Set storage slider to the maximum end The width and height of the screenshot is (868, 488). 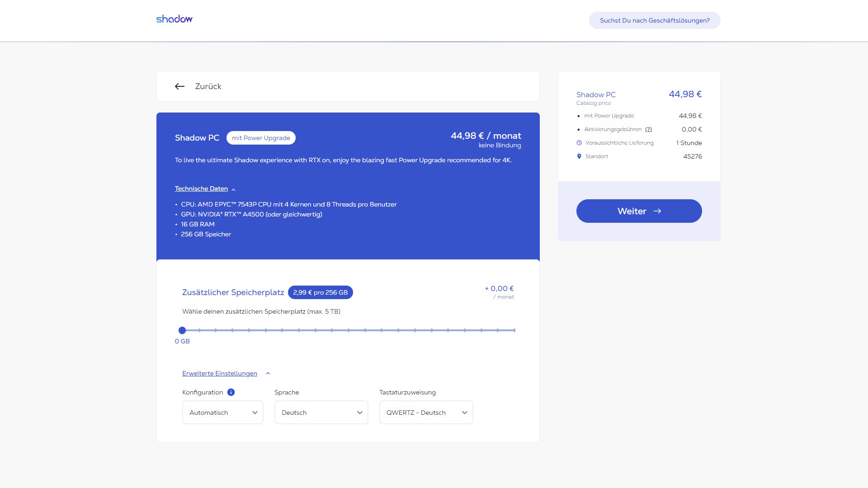click(x=514, y=330)
